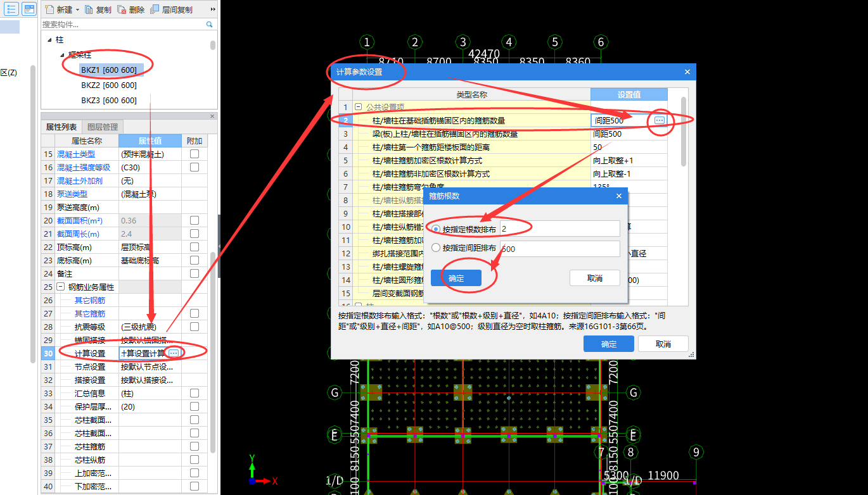Select 按指定间距排布 radio button
The image size is (868, 495).
[436, 248]
